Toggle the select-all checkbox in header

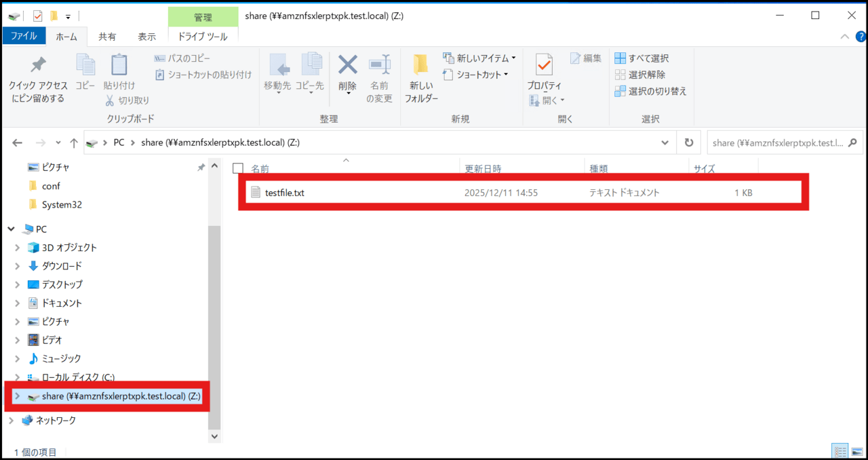click(238, 168)
